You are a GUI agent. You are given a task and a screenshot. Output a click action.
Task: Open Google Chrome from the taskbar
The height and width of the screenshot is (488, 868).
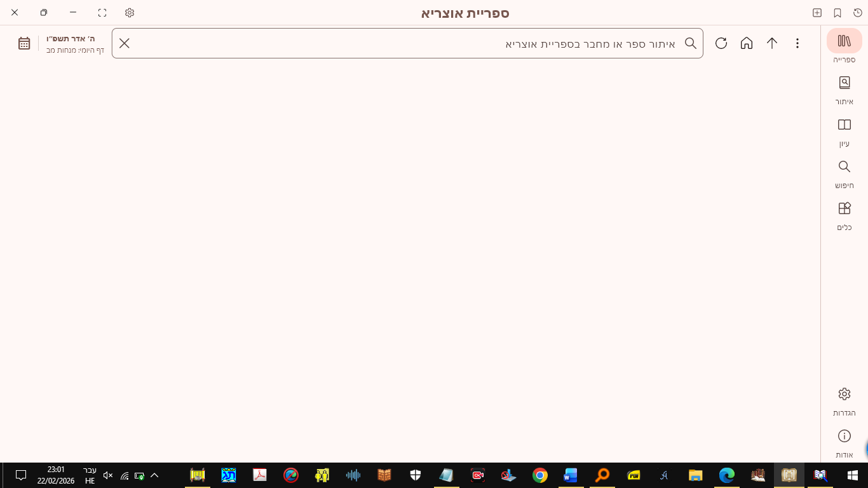click(540, 475)
